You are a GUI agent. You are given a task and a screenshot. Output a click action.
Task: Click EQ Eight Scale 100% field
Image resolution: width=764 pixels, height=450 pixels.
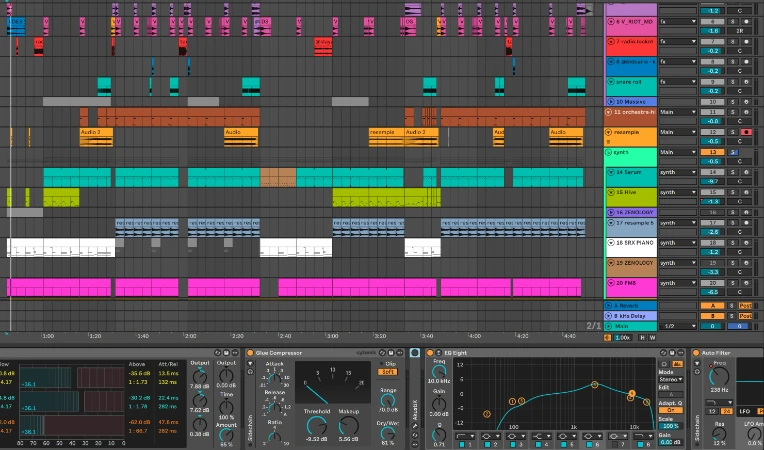point(670,426)
